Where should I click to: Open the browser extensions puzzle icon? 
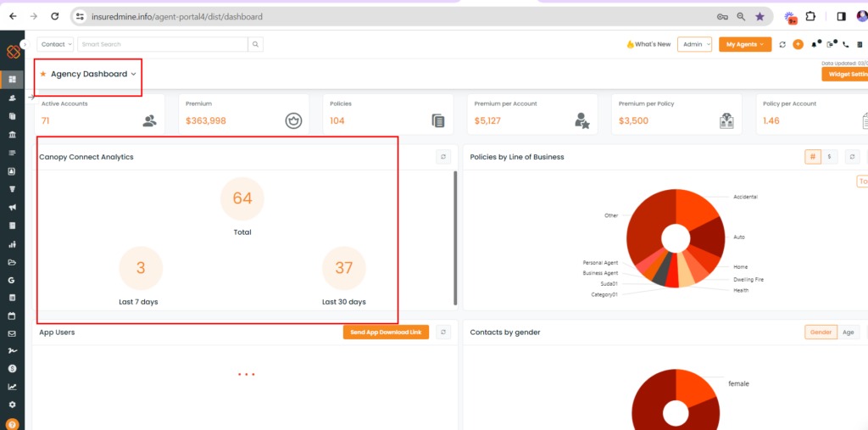tap(810, 17)
